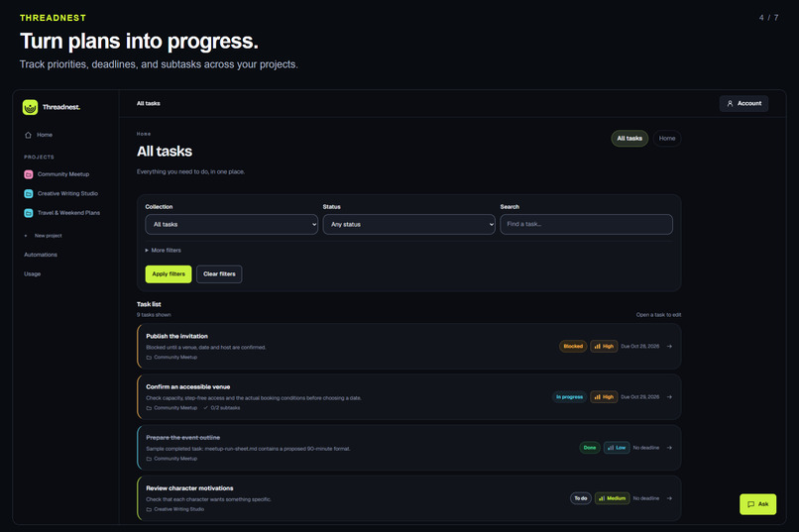Click the High priority badge on Confirm an accessible venue
Viewport: 799px width, 532px height.
[x=604, y=397]
